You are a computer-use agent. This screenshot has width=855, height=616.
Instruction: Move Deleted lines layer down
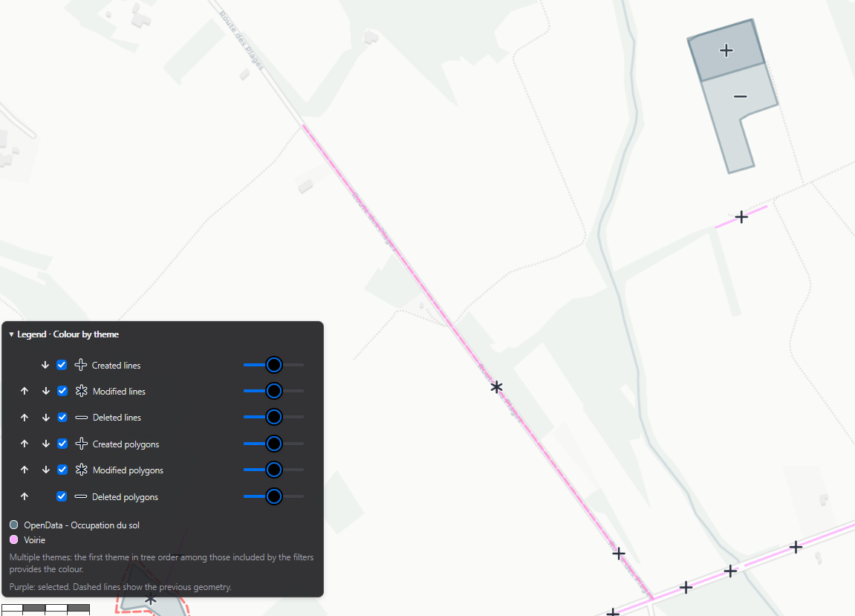pyautogui.click(x=46, y=418)
